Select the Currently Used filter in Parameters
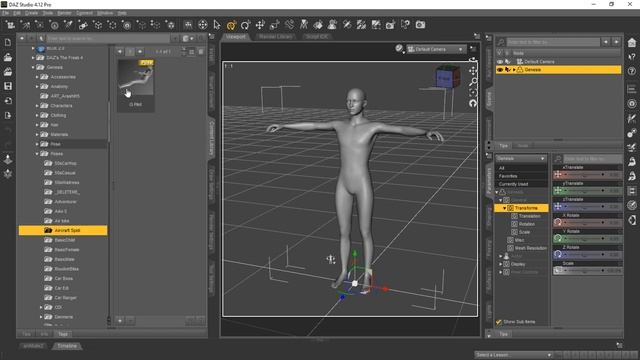The image size is (640, 360). pyautogui.click(x=521, y=184)
